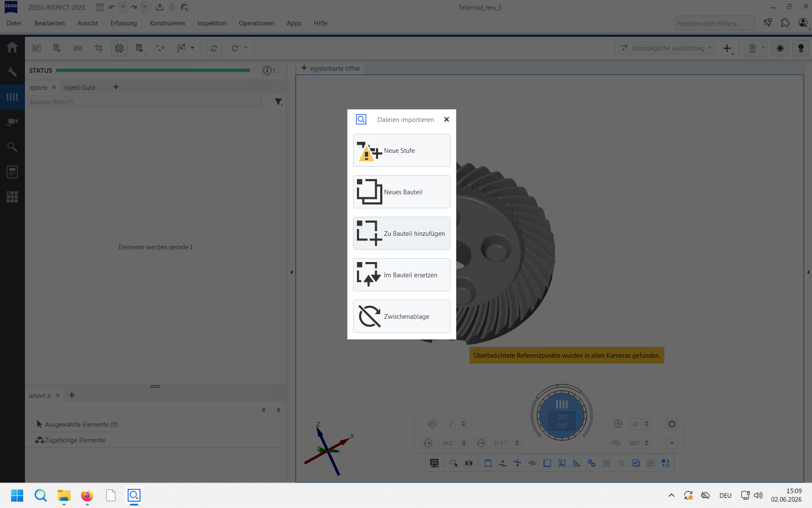Open the Datei menu
Viewport: 812px width, 508px height.
pyautogui.click(x=14, y=23)
